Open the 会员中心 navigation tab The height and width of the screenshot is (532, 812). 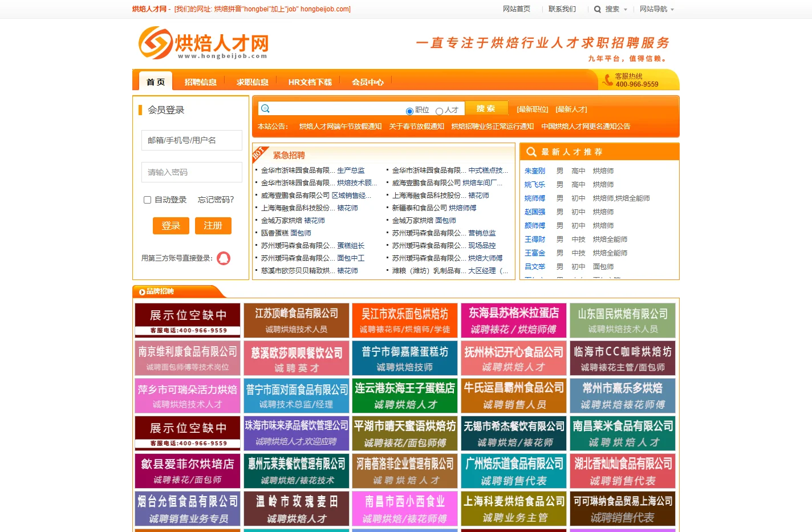point(368,82)
